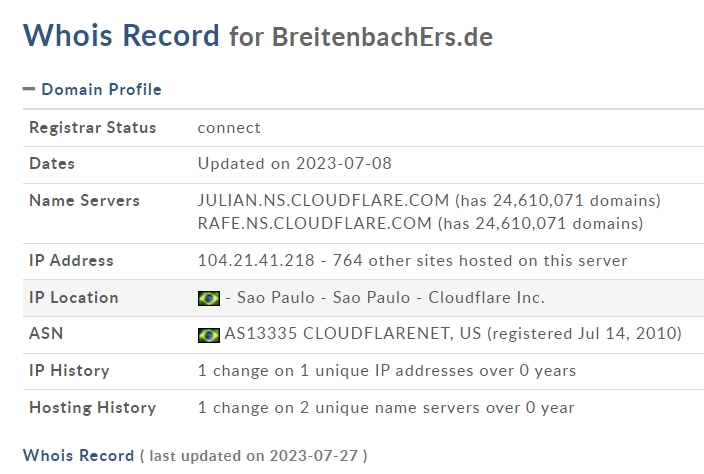Click the Brazil flag in IP Location row

209,298
